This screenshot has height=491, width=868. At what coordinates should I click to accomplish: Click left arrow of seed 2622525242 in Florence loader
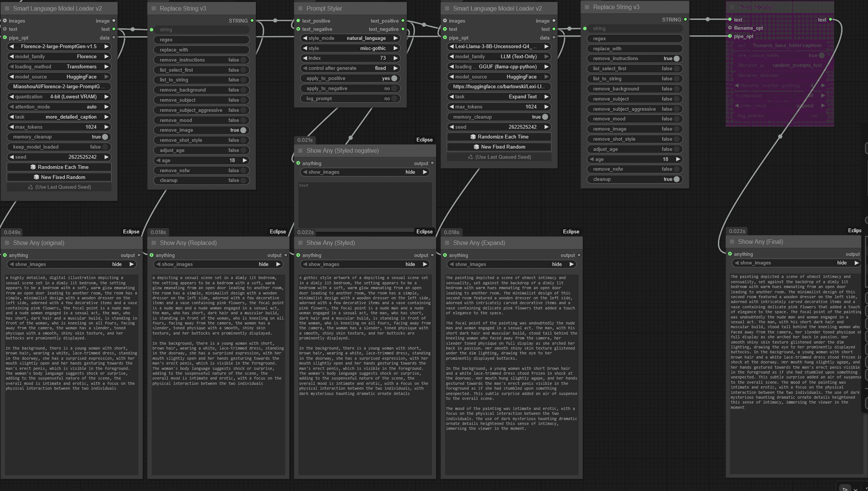coord(12,157)
